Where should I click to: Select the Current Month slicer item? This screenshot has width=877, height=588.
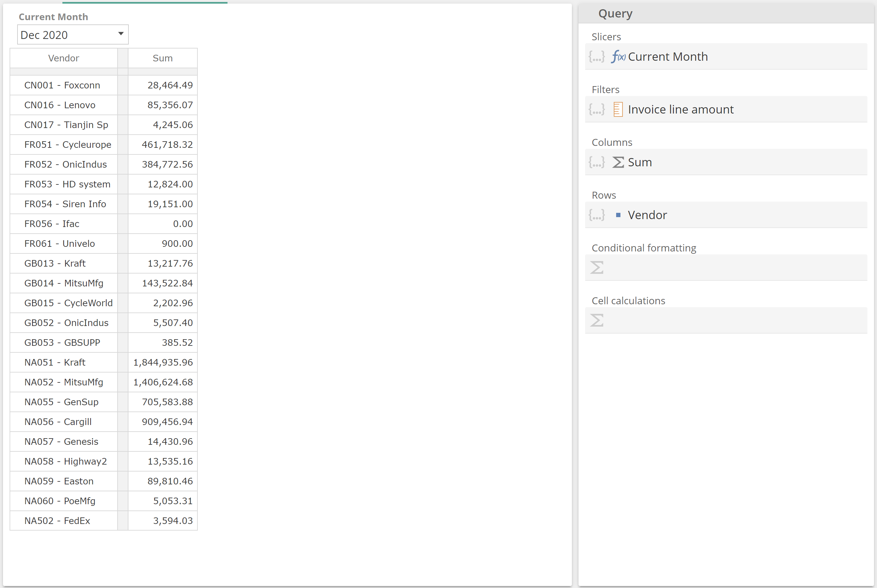726,57
